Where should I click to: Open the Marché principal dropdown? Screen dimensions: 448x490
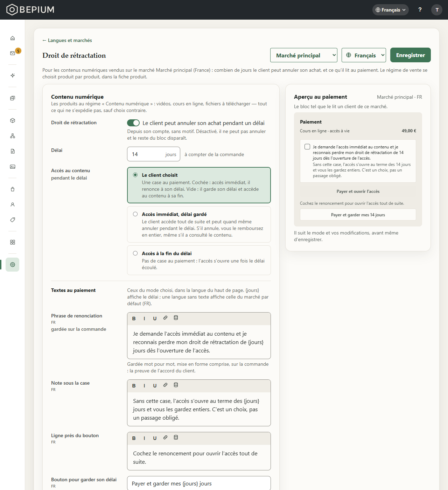point(304,55)
